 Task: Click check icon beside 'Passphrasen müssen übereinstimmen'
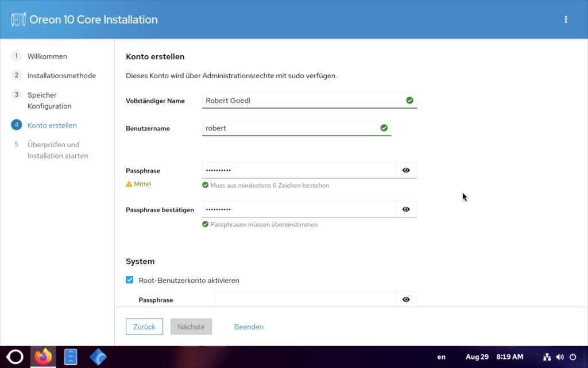pos(205,224)
